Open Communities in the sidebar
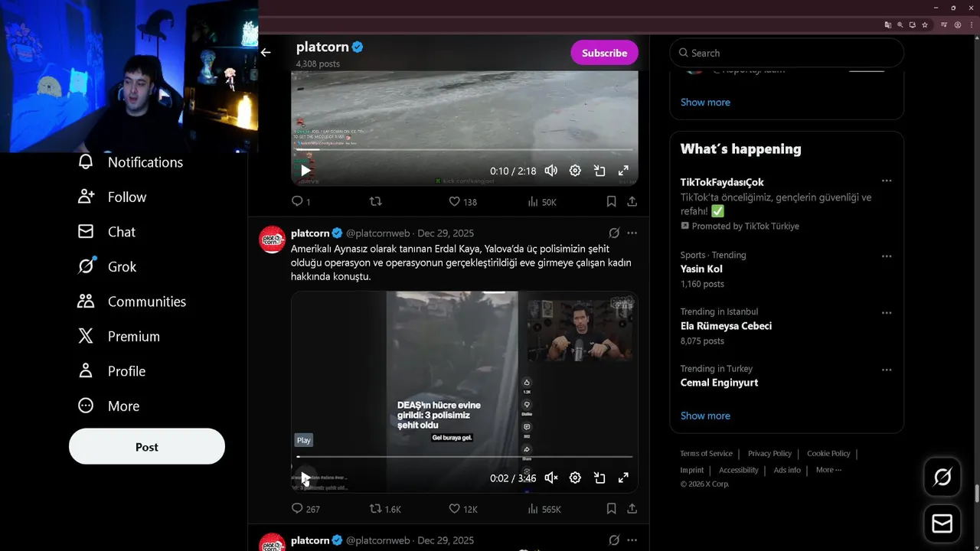This screenshot has width=980, height=551. pos(132,302)
